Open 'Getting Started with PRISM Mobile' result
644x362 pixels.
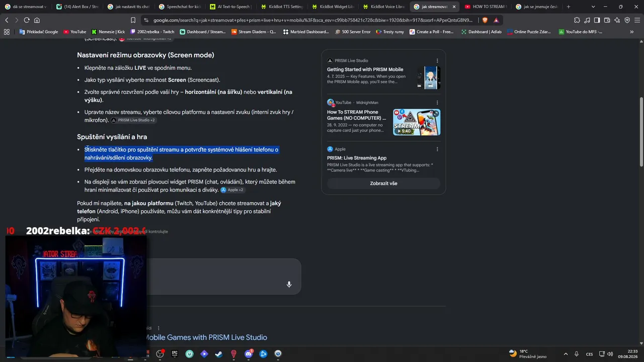(x=365, y=69)
